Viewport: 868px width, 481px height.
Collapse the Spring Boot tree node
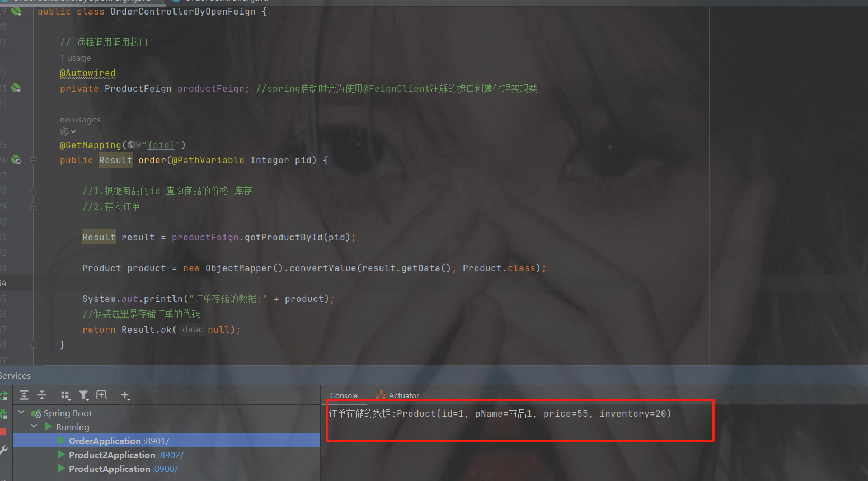[x=22, y=412]
